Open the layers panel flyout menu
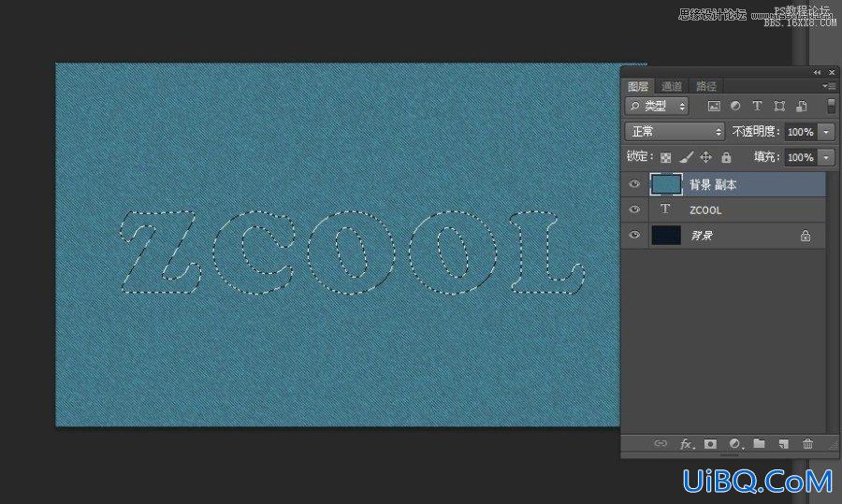Image resolution: width=842 pixels, height=504 pixels. [x=829, y=86]
